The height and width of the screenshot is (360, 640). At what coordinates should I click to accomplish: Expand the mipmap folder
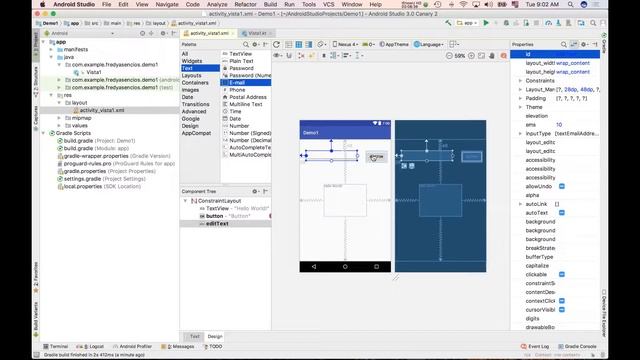(x=59, y=118)
